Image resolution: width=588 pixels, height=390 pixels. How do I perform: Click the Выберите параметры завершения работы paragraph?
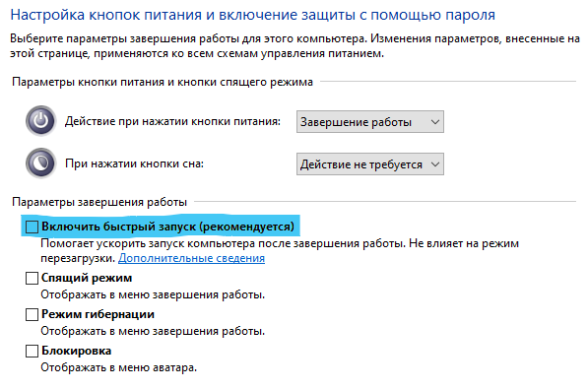point(294,46)
